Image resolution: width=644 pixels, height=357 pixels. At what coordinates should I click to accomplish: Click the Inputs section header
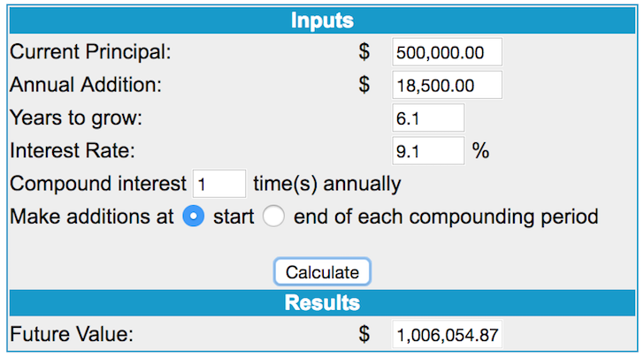[x=322, y=20]
